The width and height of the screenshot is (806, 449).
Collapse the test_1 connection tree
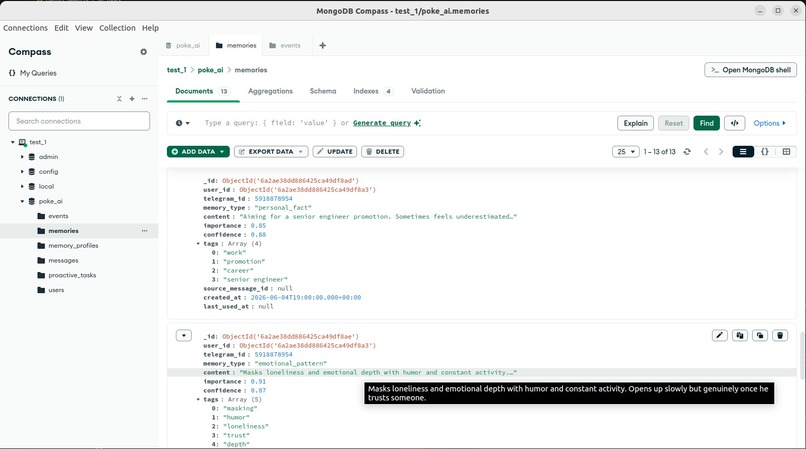point(13,142)
